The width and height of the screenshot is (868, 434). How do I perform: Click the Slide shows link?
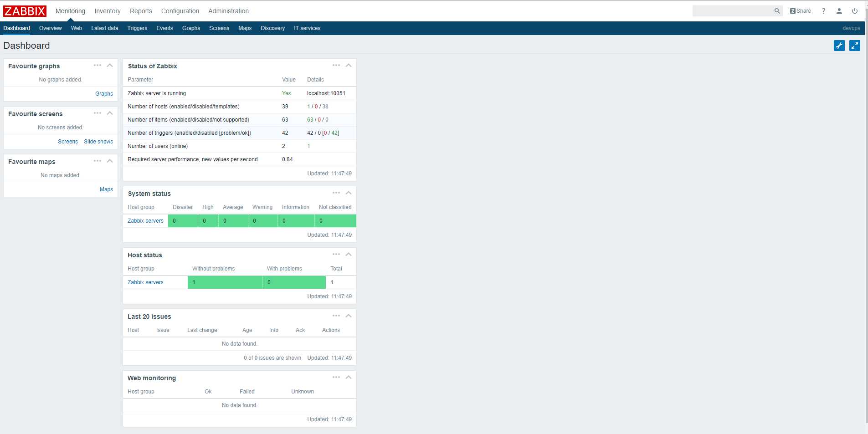[x=98, y=142]
